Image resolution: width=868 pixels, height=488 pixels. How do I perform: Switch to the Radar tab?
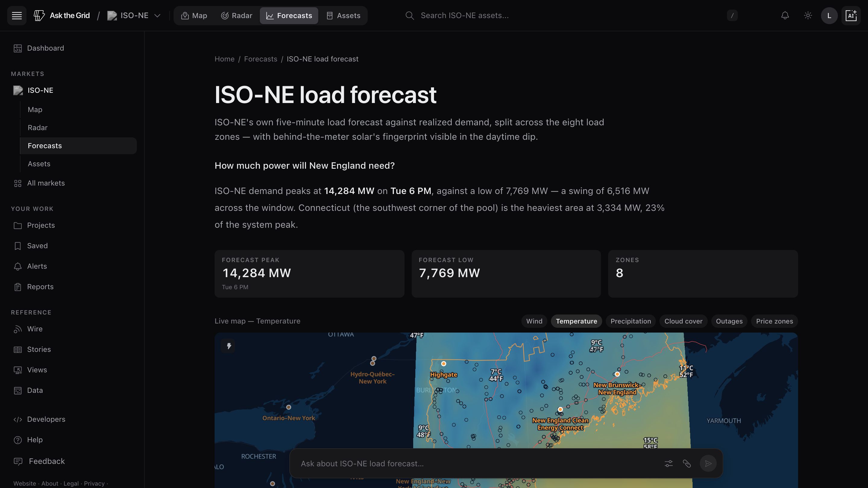pyautogui.click(x=237, y=15)
